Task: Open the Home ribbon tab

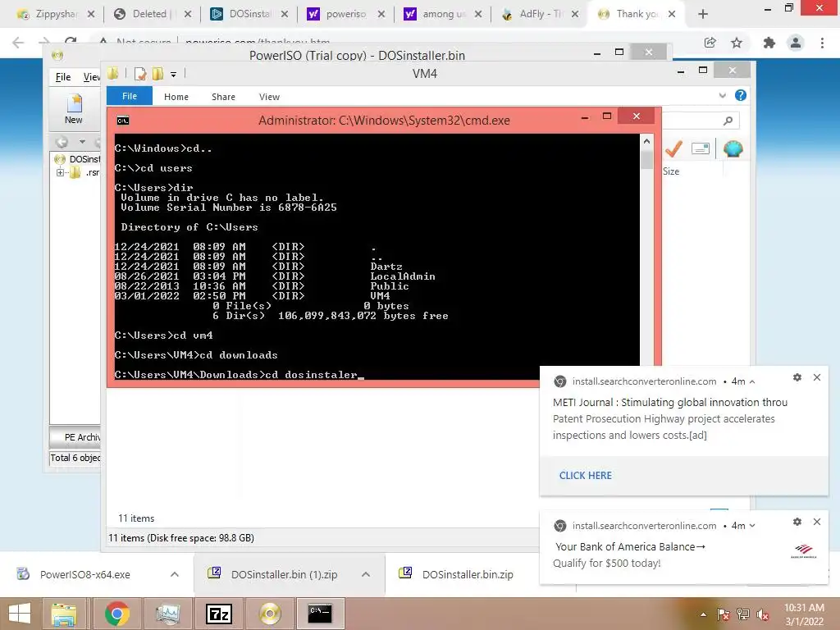Action: coord(176,97)
